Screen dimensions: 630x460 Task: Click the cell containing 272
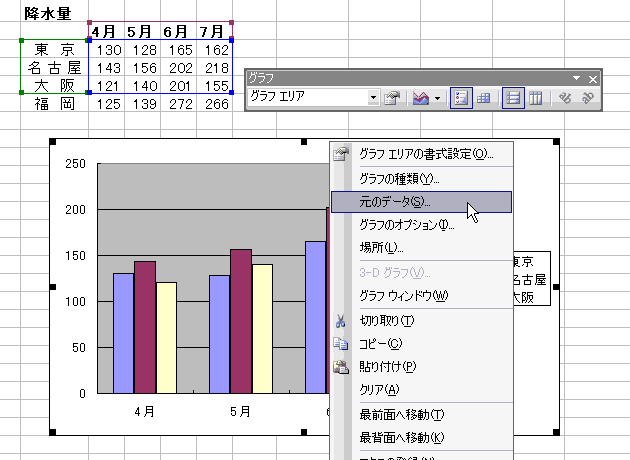point(178,104)
